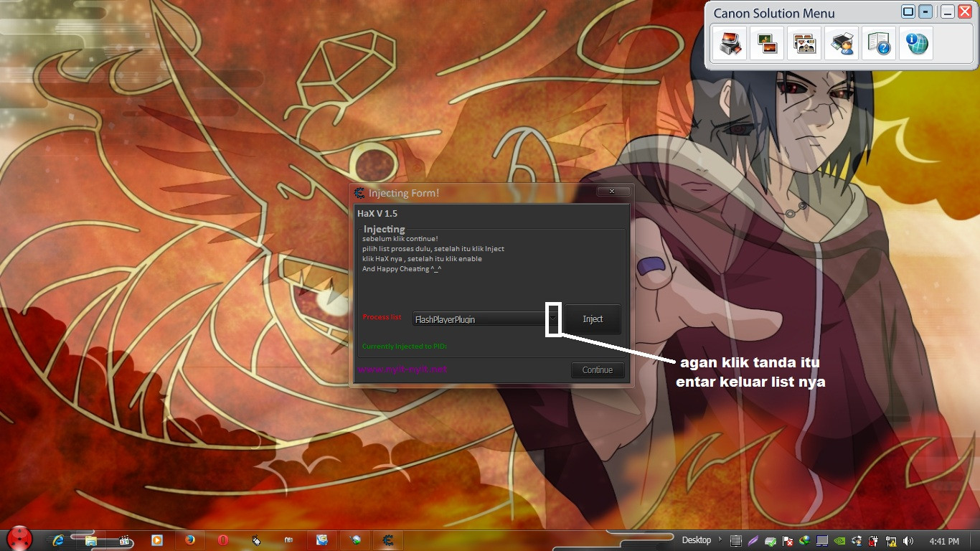Close the Injecting Form dialog
The height and width of the screenshot is (551, 980).
tap(612, 192)
